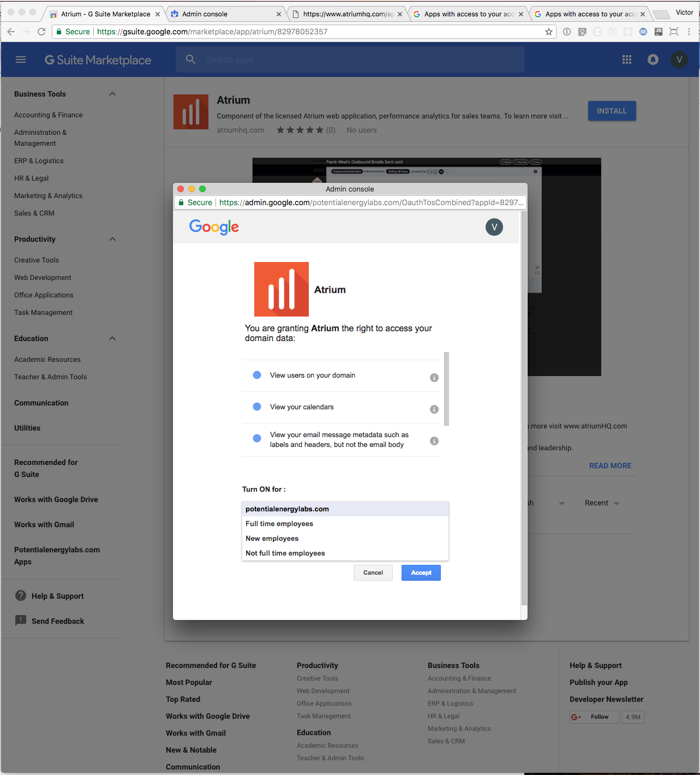The height and width of the screenshot is (775, 700).
Task: Open Developer Newsletter footer link
Action: pyautogui.click(x=606, y=699)
